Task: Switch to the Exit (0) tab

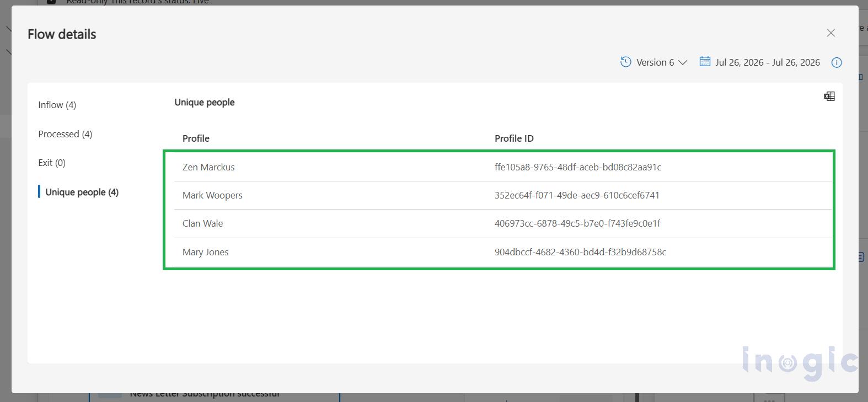Action: pyautogui.click(x=52, y=163)
